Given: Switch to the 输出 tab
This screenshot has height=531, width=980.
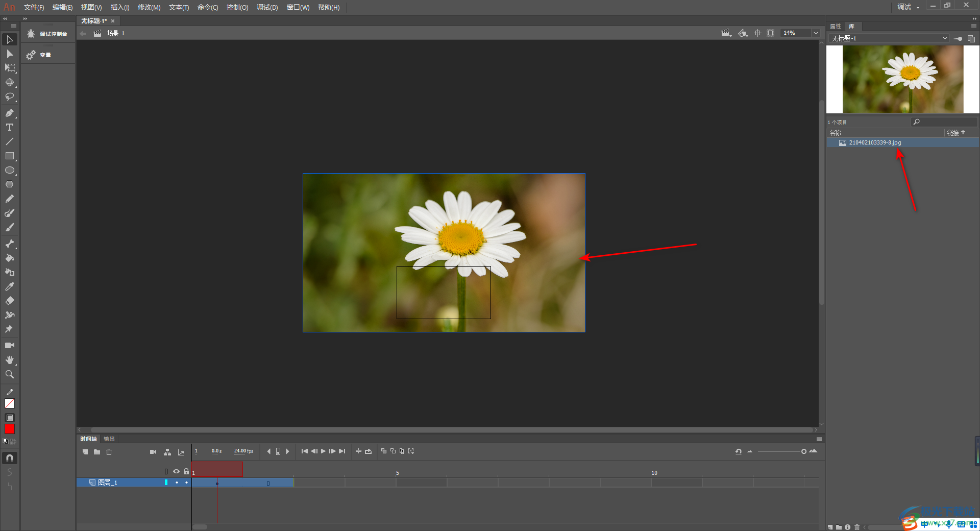Looking at the screenshot, I should pyautogui.click(x=109, y=439).
